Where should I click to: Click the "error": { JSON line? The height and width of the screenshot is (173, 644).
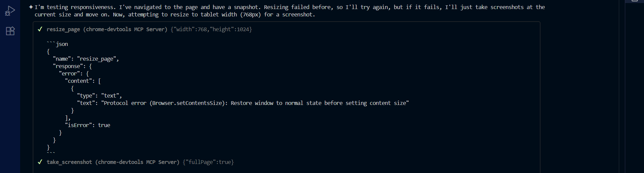point(74,74)
